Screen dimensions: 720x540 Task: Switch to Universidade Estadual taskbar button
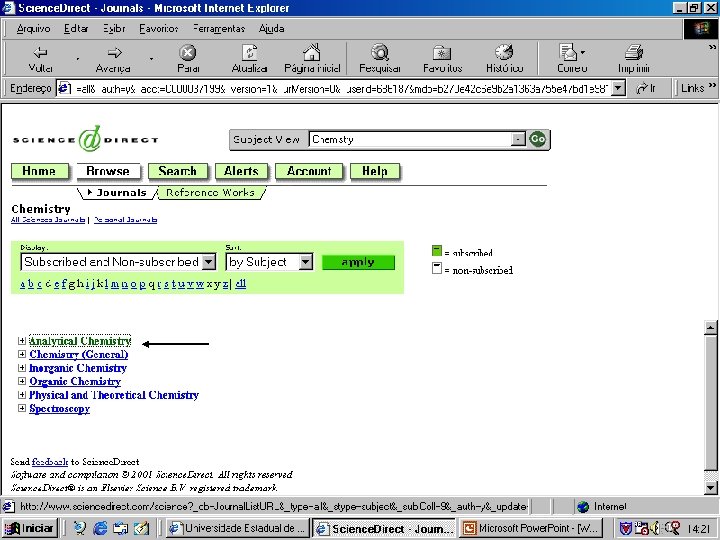tap(238, 528)
